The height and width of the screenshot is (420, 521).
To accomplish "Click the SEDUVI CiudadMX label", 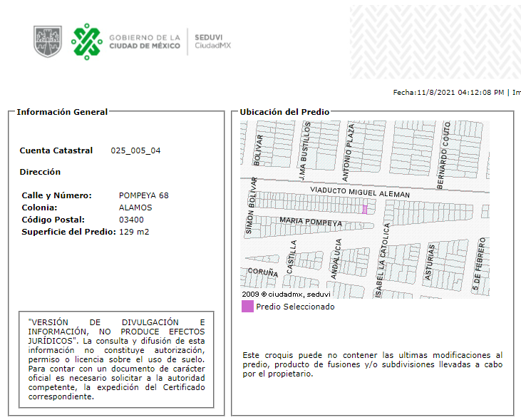I will pyautogui.click(x=212, y=41).
